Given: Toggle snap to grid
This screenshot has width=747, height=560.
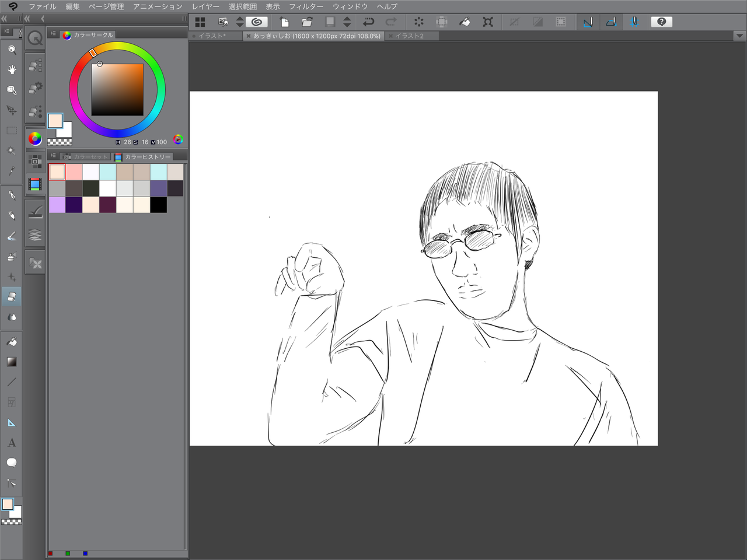Looking at the screenshot, I should tap(634, 22).
